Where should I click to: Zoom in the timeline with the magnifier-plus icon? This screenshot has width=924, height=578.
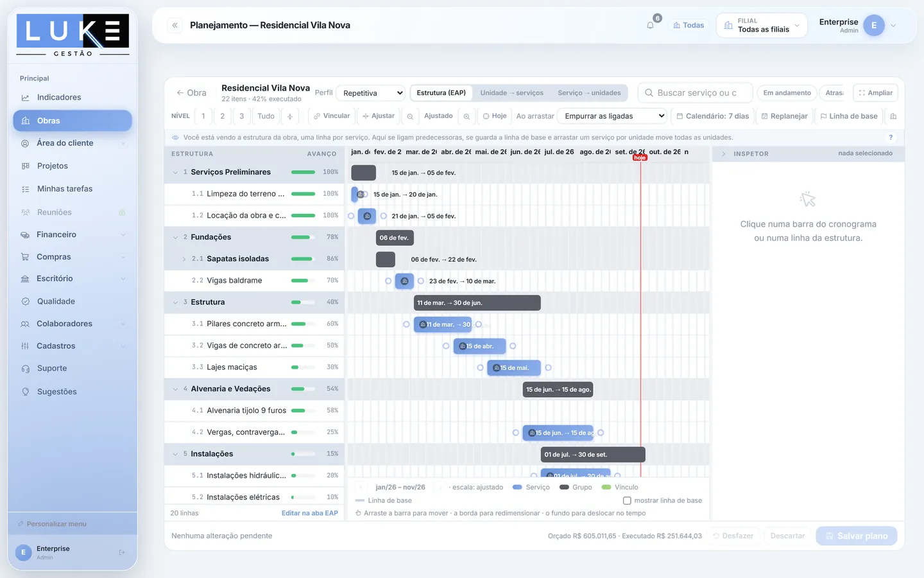point(466,116)
